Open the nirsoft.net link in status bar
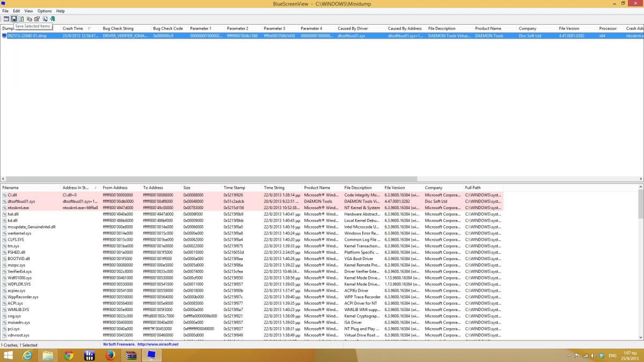Screen dimensions: 644x362 pyautogui.click(x=158, y=344)
